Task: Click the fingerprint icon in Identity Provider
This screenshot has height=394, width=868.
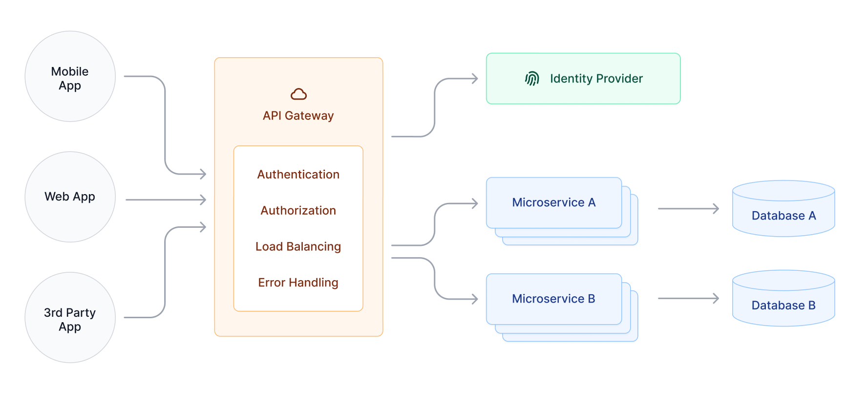Action: click(532, 79)
